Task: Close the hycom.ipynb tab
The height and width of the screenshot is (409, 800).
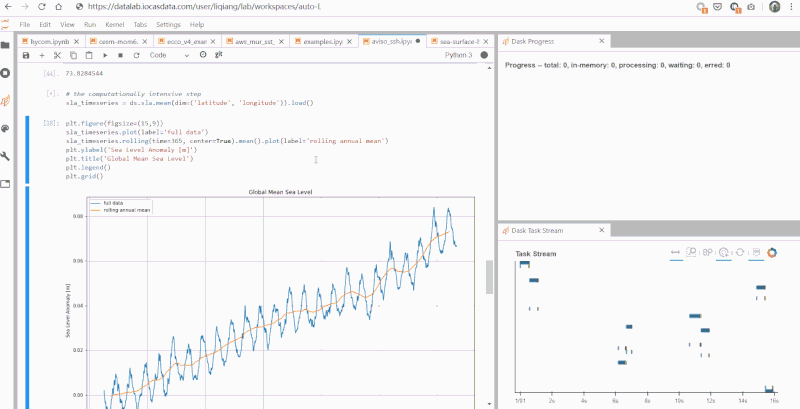Action: coord(77,41)
